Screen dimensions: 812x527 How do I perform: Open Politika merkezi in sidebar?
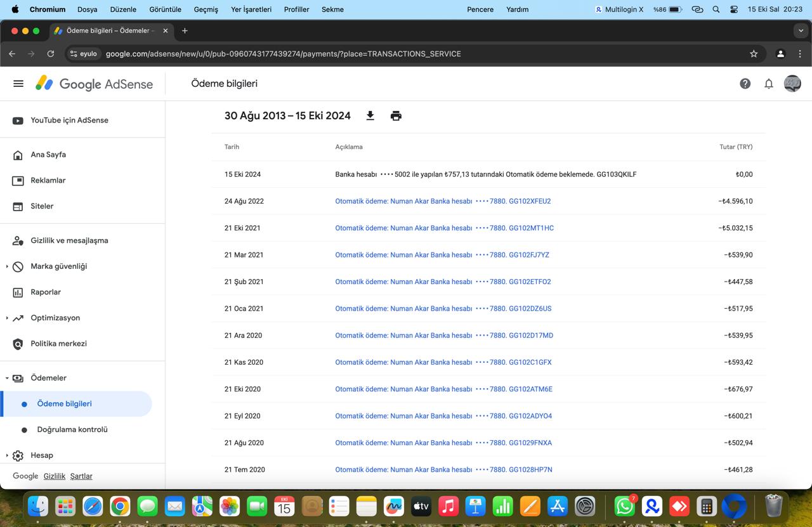tap(49, 344)
